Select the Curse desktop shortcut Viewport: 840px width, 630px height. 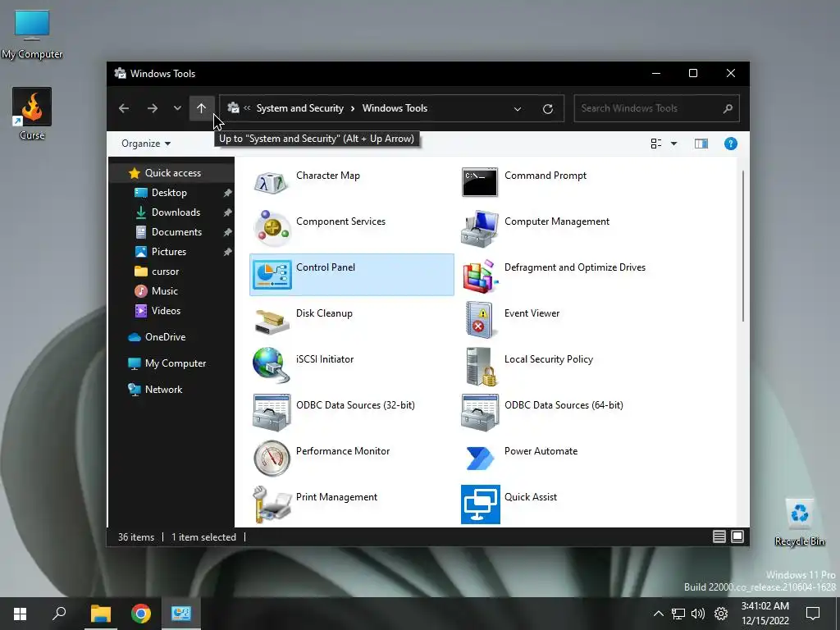(x=32, y=114)
